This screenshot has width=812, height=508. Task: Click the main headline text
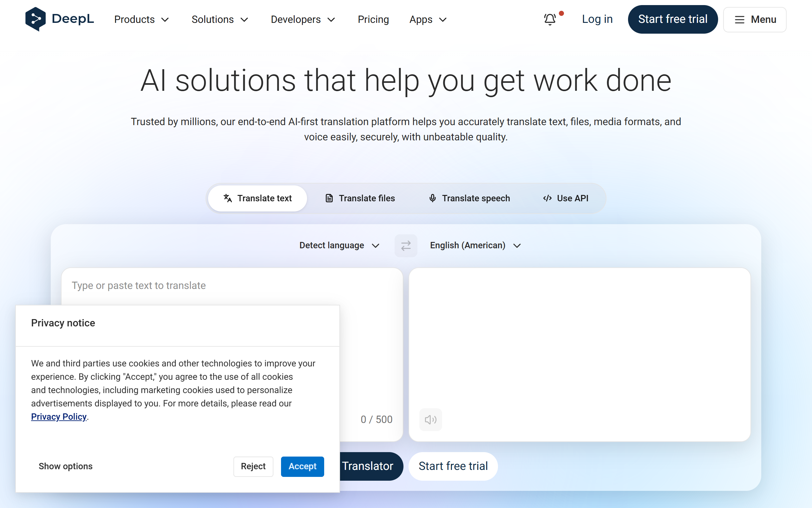tap(406, 81)
